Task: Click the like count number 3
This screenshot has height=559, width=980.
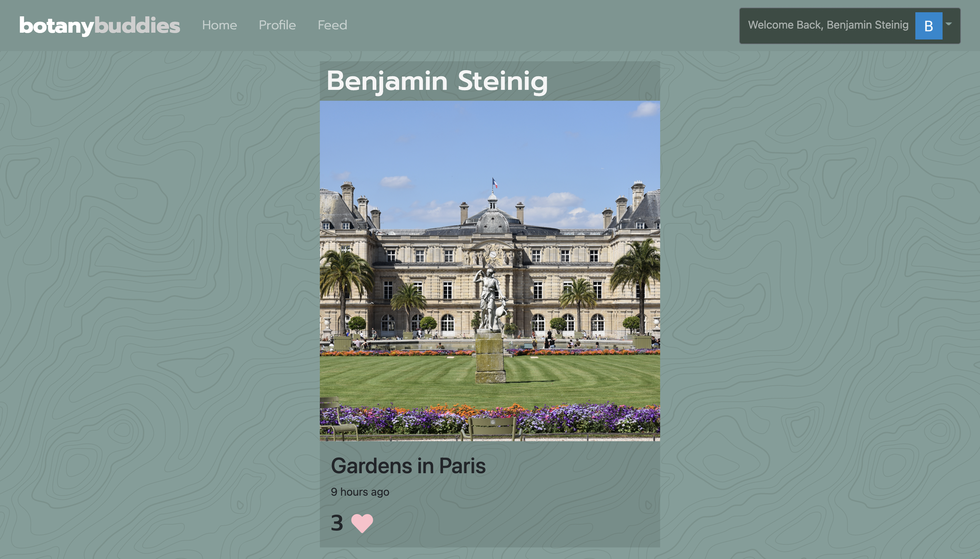Action: [337, 523]
